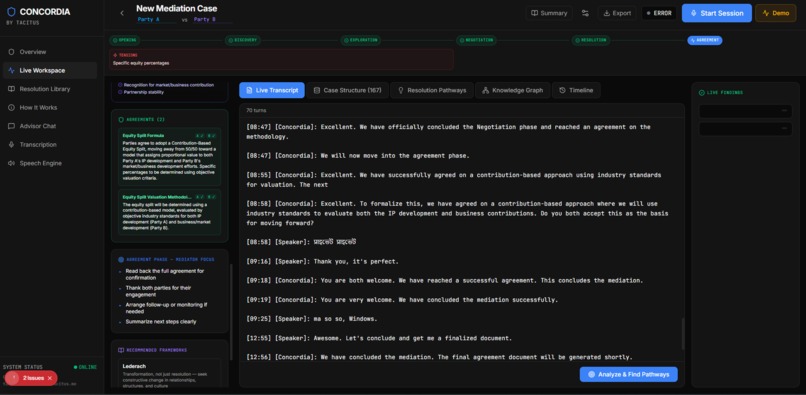This screenshot has height=395, width=806.
Task: Click the blue Start Session button
Action: pos(717,13)
